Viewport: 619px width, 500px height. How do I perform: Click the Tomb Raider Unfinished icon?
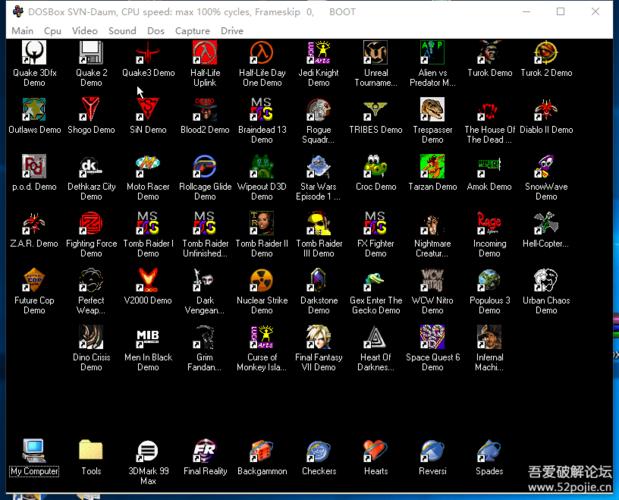click(204, 223)
